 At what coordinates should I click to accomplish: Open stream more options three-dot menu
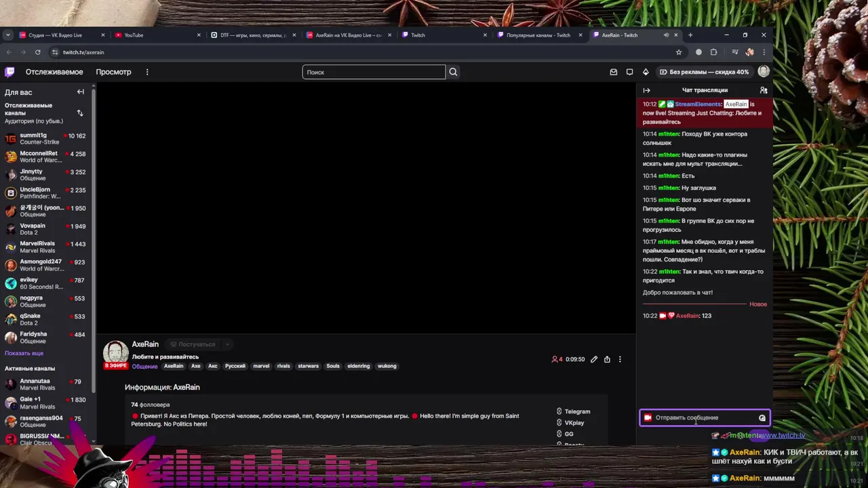point(620,359)
